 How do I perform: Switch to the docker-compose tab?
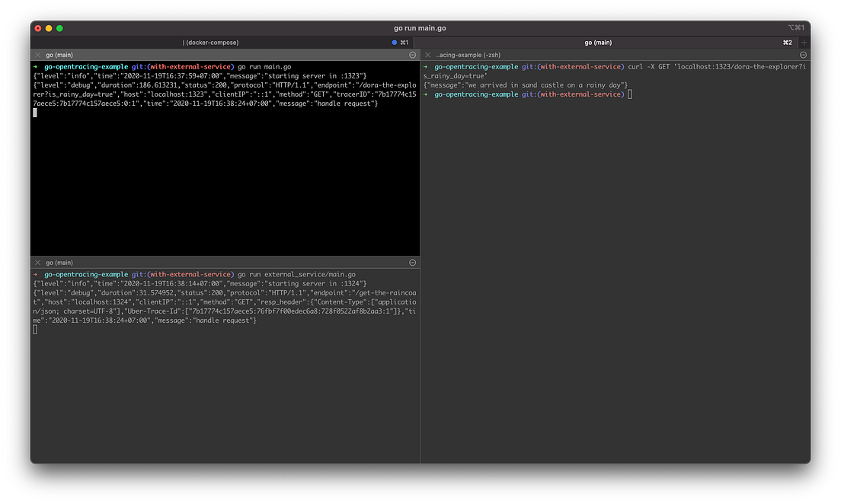[213, 42]
